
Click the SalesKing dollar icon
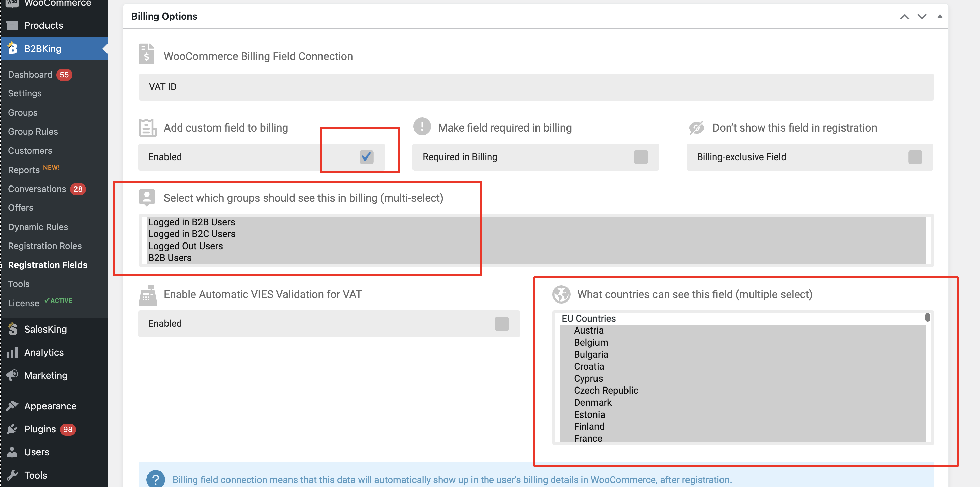tap(12, 329)
